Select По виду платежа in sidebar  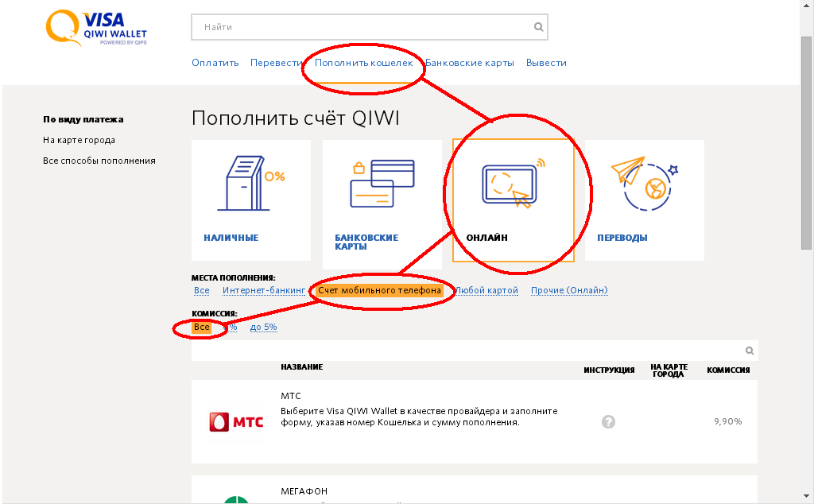pos(83,119)
